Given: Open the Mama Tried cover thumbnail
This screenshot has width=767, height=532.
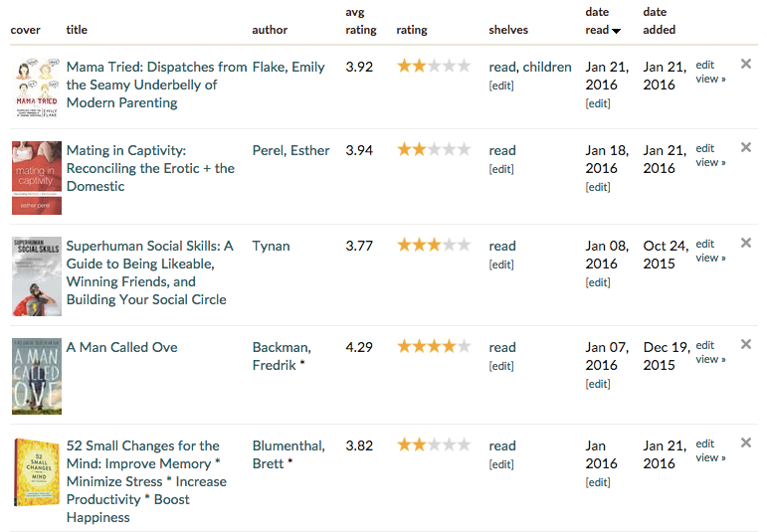Looking at the screenshot, I should (x=37, y=89).
